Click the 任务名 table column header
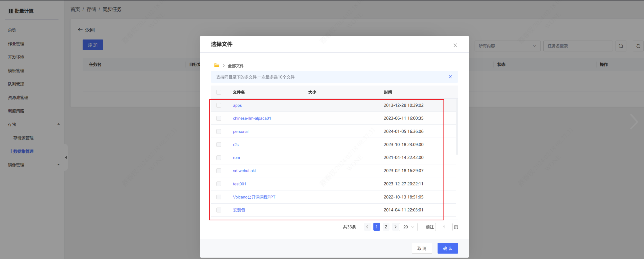The width and height of the screenshot is (644, 259). pyautogui.click(x=95, y=64)
